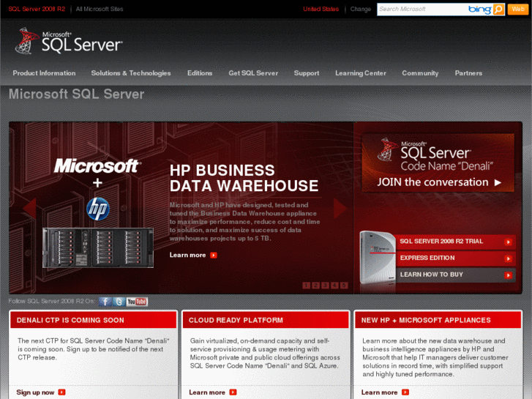
Task: Go to next banner slide arrow
Action: point(340,208)
